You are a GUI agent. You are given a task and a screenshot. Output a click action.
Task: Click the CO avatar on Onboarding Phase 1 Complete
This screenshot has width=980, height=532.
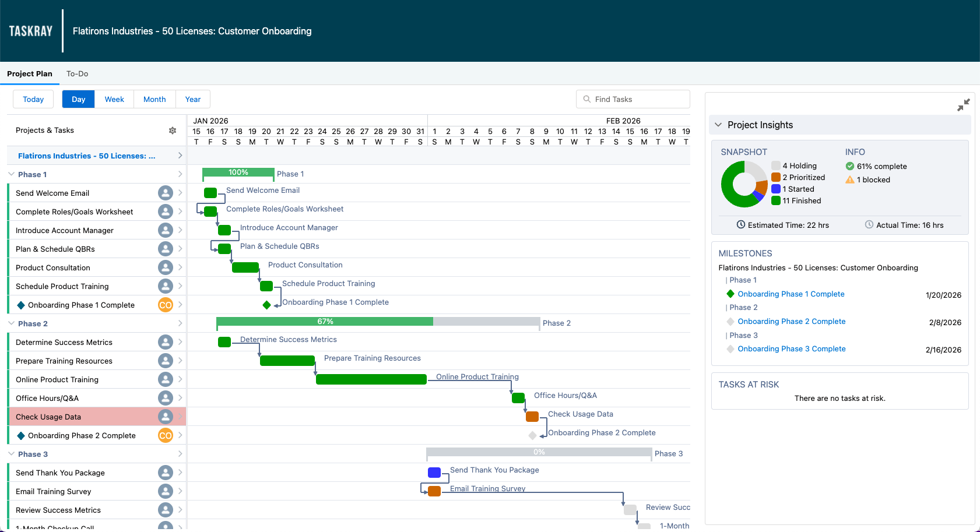coord(166,305)
